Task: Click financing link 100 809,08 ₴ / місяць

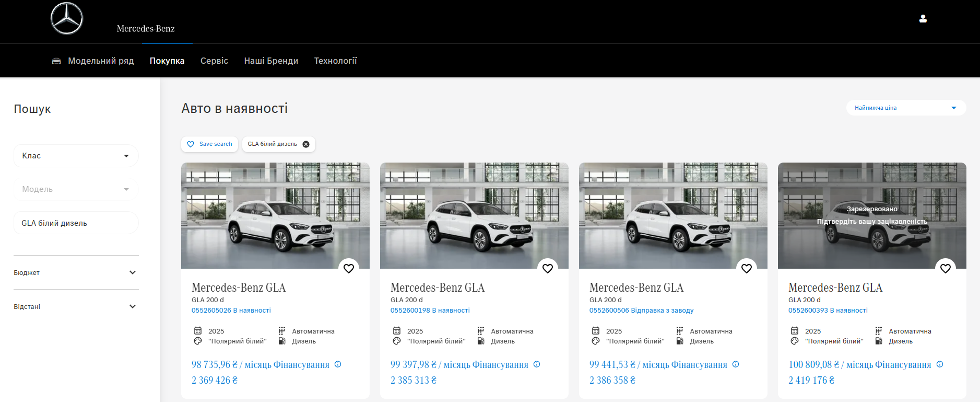Action: 860,364
